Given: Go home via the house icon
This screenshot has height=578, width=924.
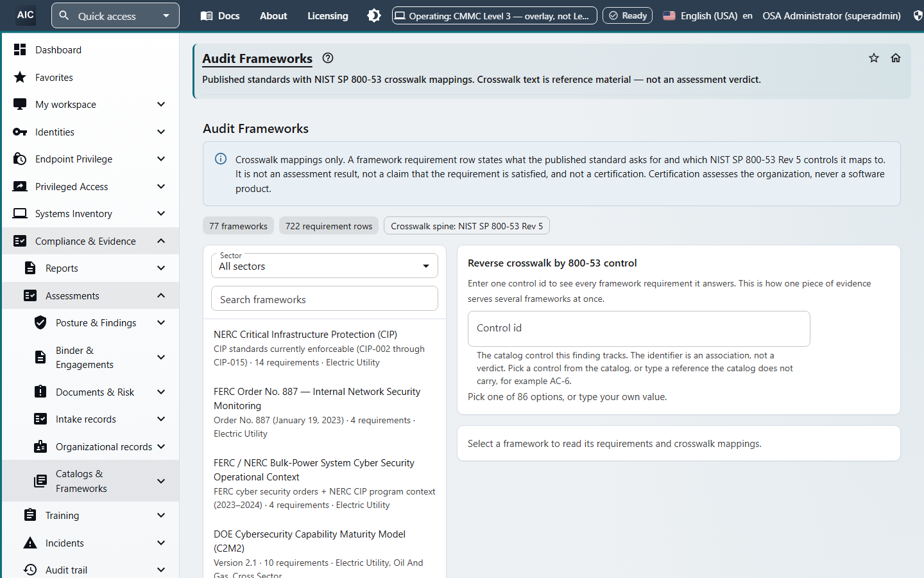Looking at the screenshot, I should [x=896, y=58].
